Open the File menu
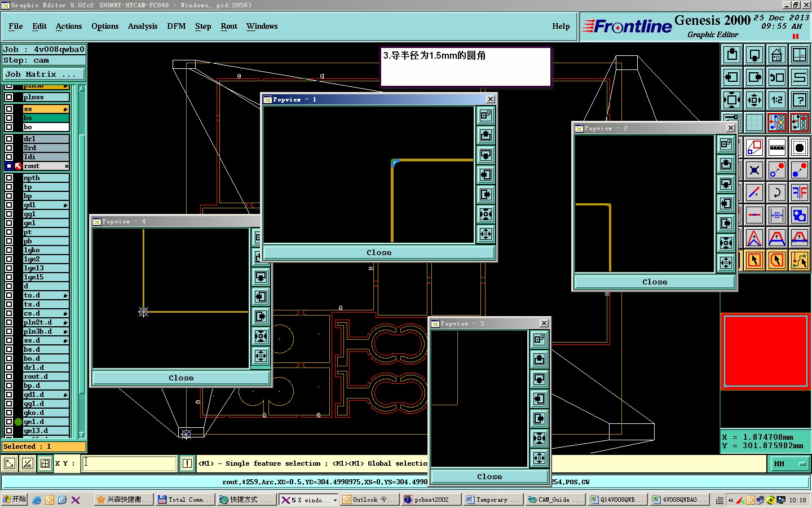The width and height of the screenshot is (812, 508). tap(16, 27)
